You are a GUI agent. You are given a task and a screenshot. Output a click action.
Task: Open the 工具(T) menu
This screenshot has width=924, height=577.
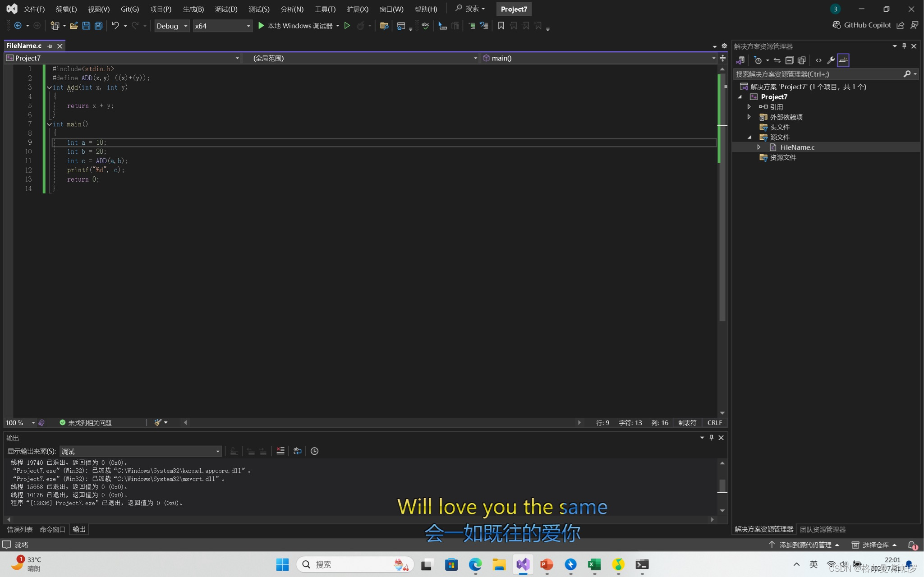(x=325, y=9)
